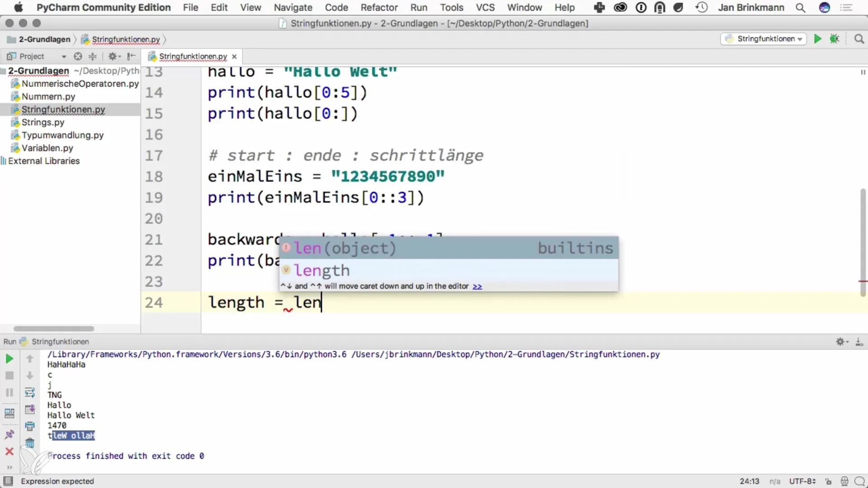Open the Refactor menu
This screenshot has height=488, width=868.
pyautogui.click(x=379, y=8)
